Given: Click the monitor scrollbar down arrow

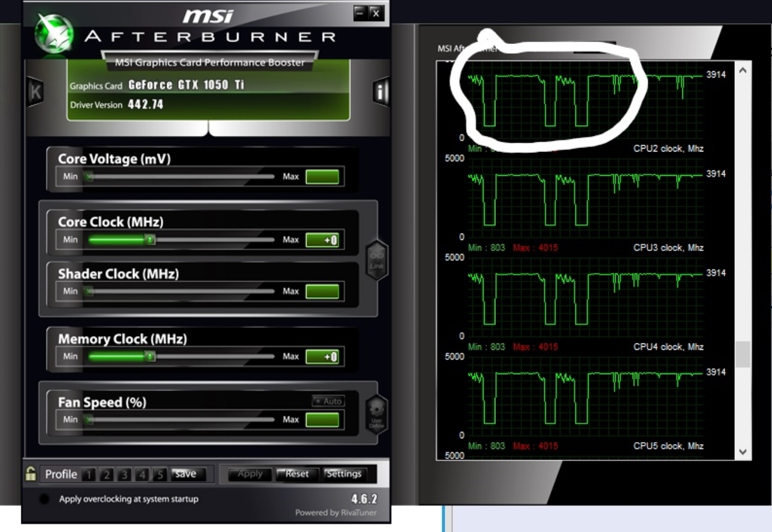Looking at the screenshot, I should click(x=743, y=452).
